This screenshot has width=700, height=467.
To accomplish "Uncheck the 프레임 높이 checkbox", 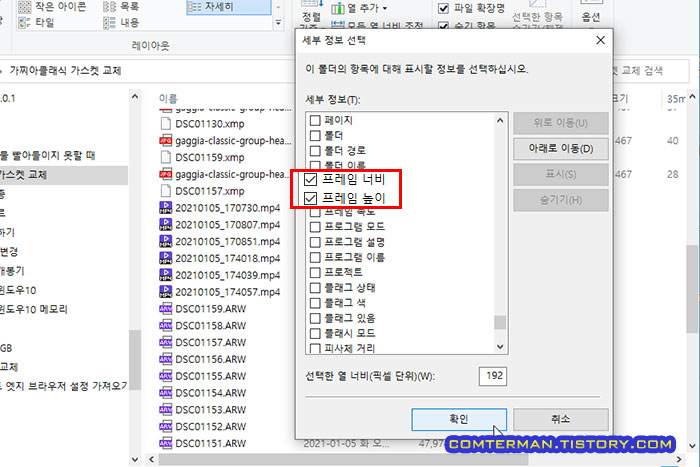I will point(310,198).
